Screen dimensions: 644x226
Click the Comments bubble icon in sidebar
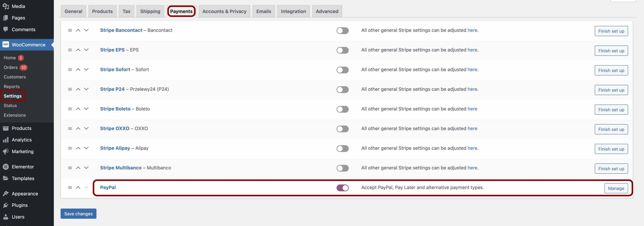pos(6,29)
